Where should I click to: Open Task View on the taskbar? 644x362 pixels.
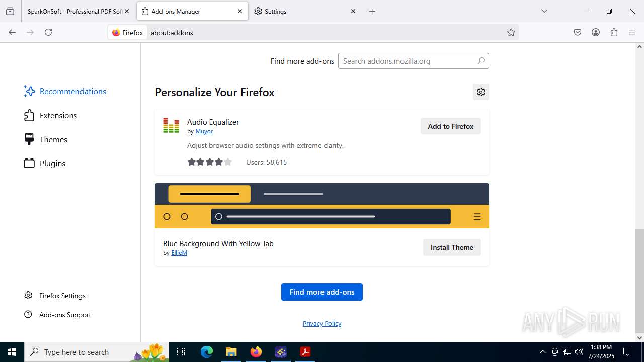(x=181, y=352)
